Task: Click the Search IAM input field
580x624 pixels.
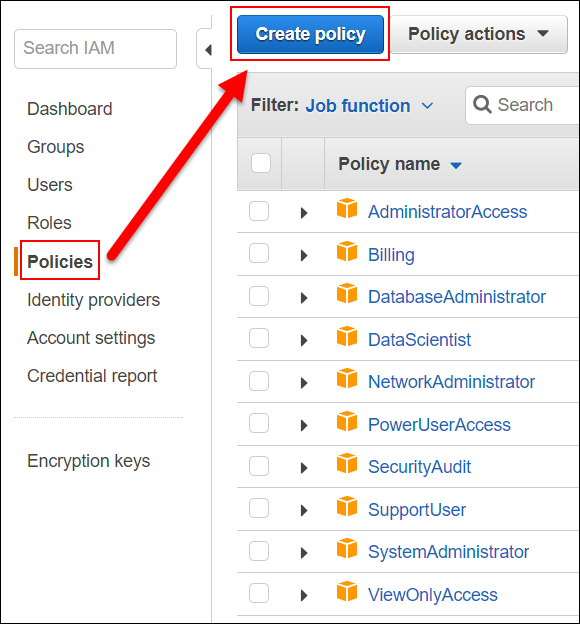Action: click(96, 49)
